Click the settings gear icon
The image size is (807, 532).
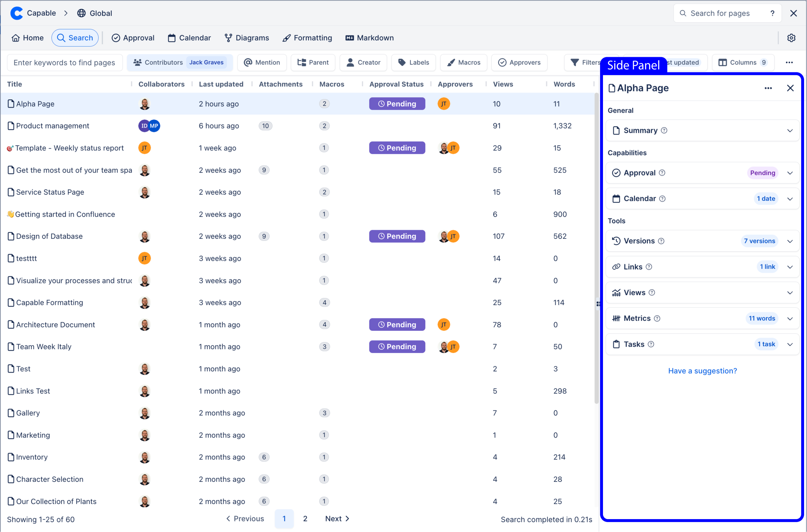791,38
